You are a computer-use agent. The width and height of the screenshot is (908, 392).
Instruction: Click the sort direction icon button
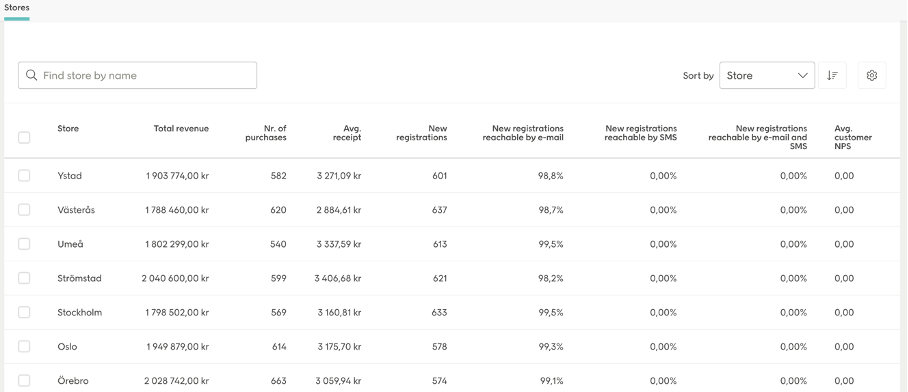pyautogui.click(x=832, y=75)
